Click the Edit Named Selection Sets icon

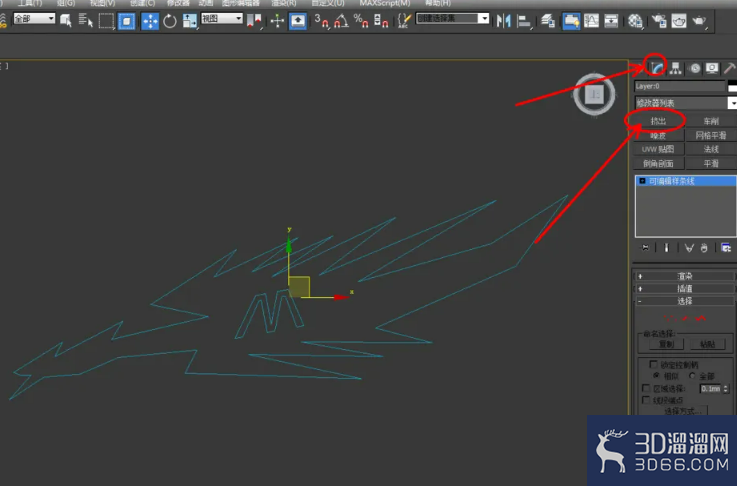(404, 21)
